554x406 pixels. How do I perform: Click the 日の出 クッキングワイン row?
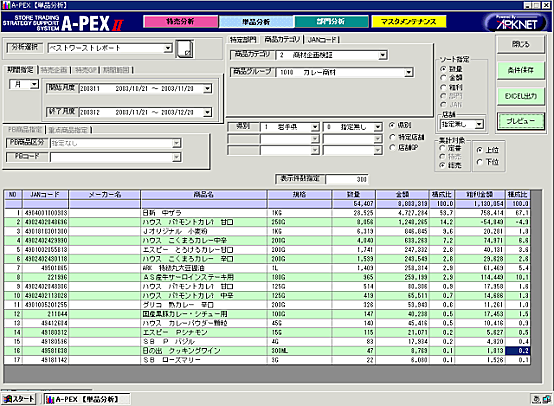pos(267,351)
